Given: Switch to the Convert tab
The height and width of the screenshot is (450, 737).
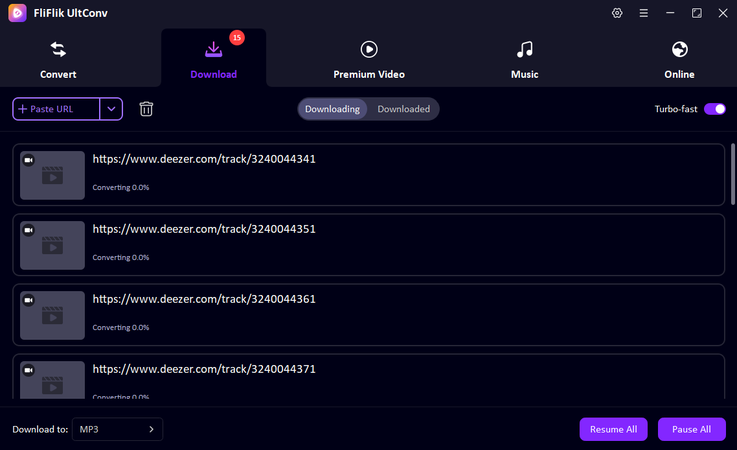Looking at the screenshot, I should coord(58,58).
